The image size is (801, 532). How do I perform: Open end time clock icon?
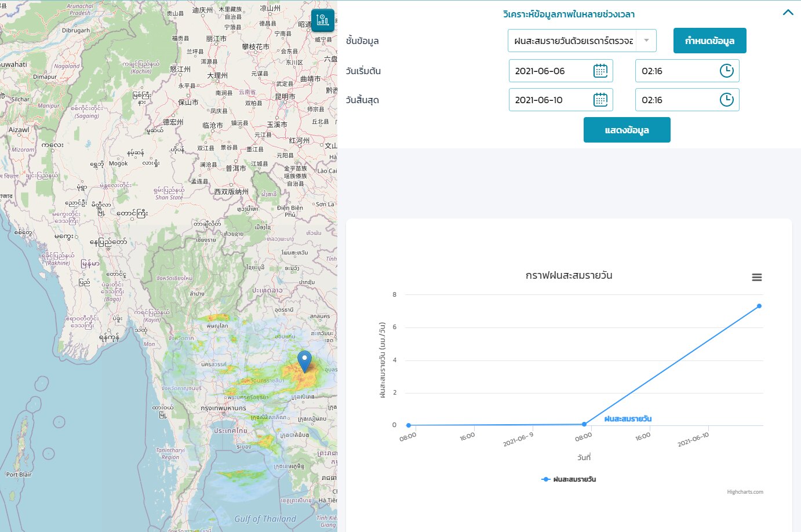(726, 100)
